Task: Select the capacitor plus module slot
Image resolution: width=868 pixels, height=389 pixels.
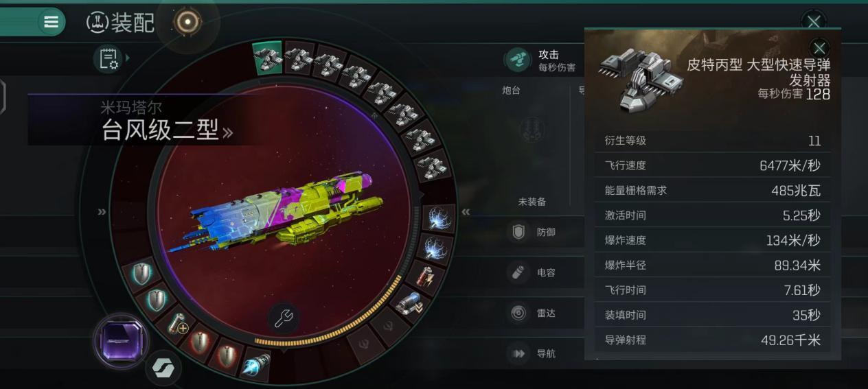Action: tap(179, 323)
